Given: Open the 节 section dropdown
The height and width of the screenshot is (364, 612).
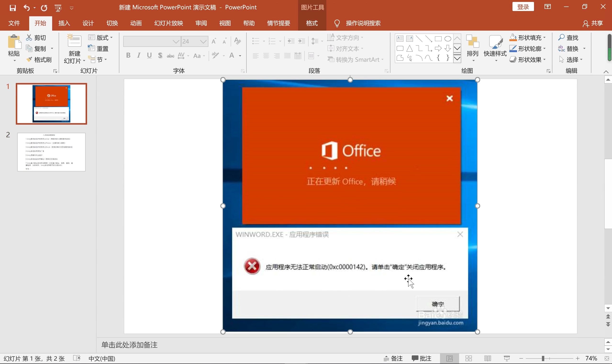Looking at the screenshot, I should coord(98,60).
